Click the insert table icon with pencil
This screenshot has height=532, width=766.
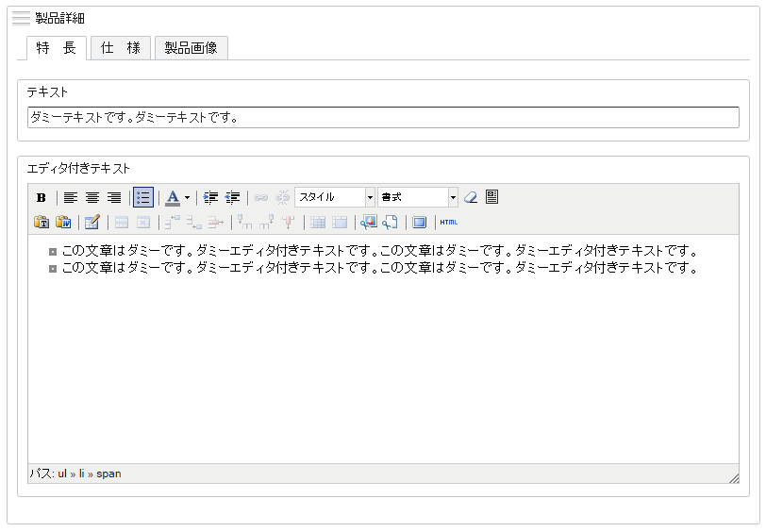92,223
